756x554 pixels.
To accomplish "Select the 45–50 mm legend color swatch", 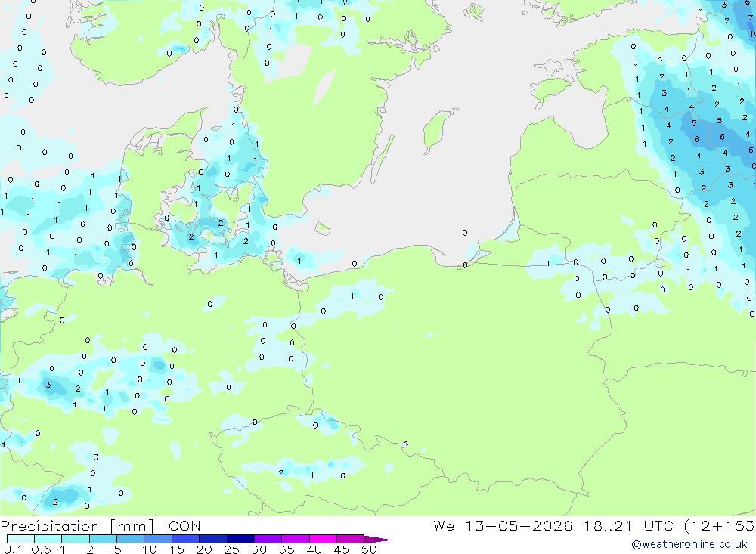I will [351, 539].
